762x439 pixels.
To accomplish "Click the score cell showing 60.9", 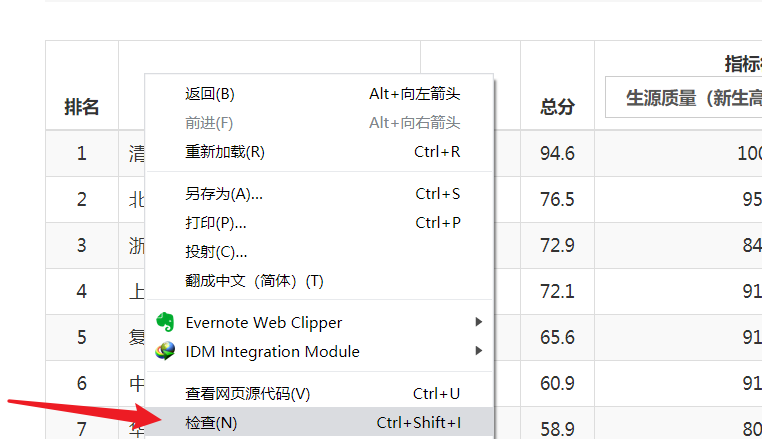I will coord(557,384).
